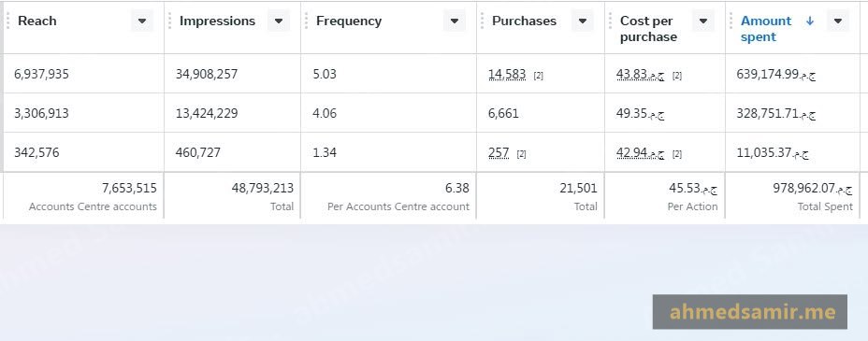
Task: Select the total frequency 6.38
Action: click(x=457, y=189)
